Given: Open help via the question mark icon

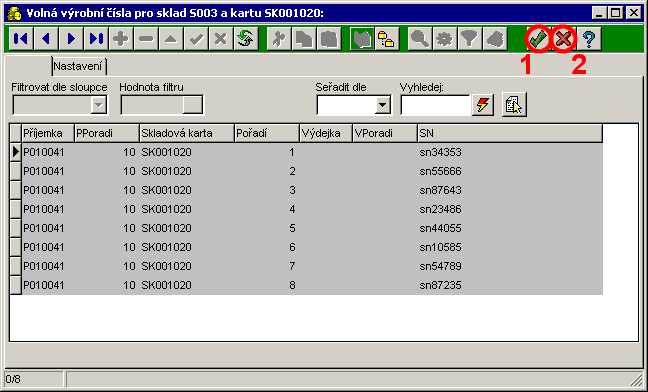Looking at the screenshot, I should (589, 39).
